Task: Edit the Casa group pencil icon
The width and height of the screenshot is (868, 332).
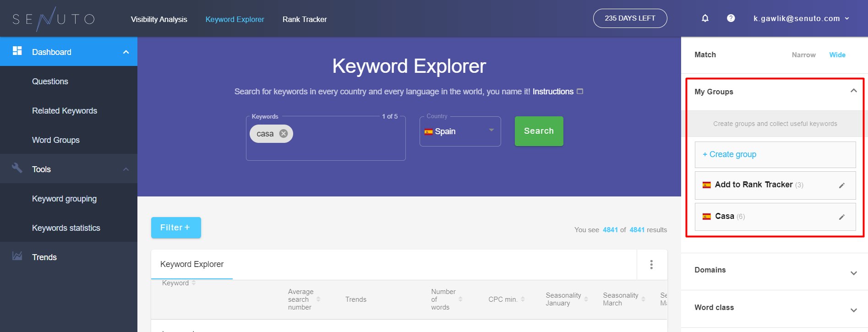Action: click(841, 217)
